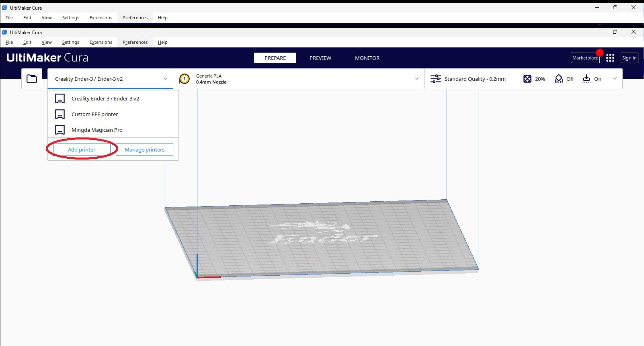The image size is (644, 346).
Task: Click the Add printer button
Action: pyautogui.click(x=82, y=149)
